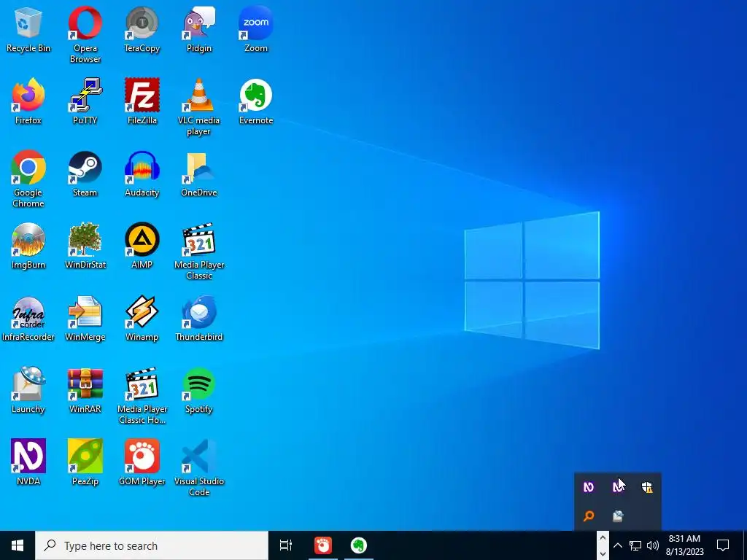Launch Opera Browser from the desktop

click(x=85, y=35)
